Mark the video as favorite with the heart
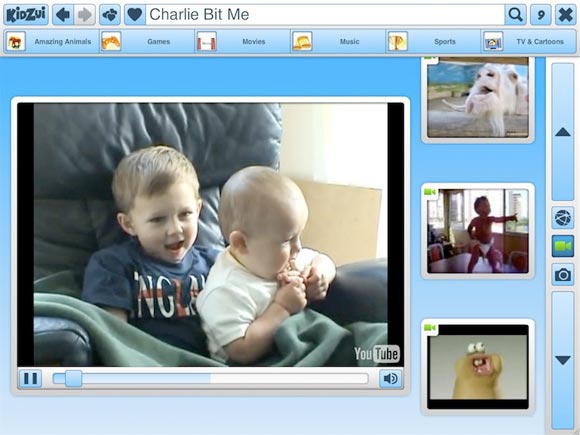The width and height of the screenshot is (580, 435). (x=135, y=15)
